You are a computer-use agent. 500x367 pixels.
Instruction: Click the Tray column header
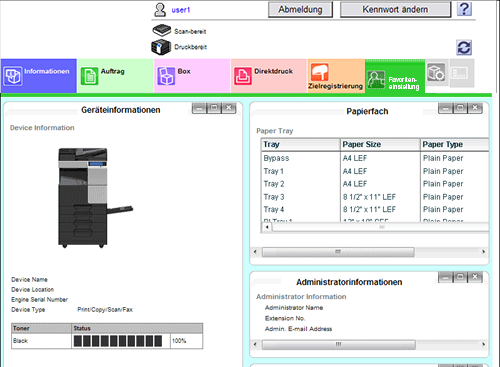click(301, 145)
